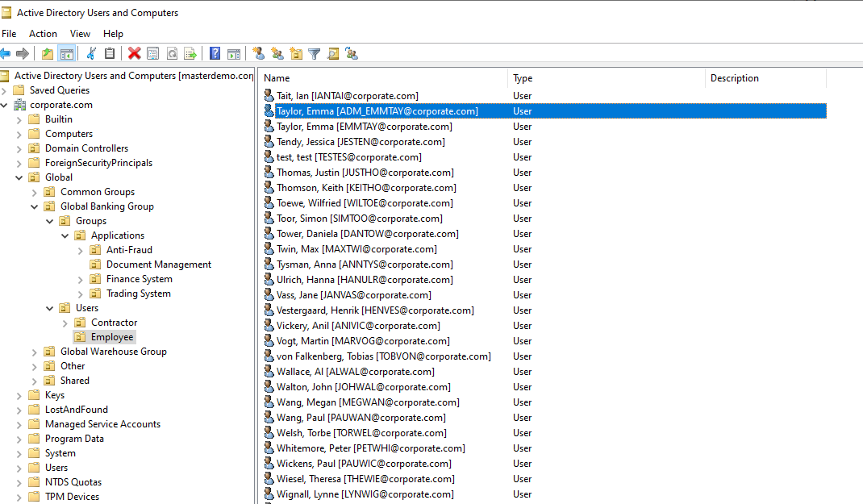The height and width of the screenshot is (504, 863).
Task: Open the Action menu
Action: click(43, 34)
